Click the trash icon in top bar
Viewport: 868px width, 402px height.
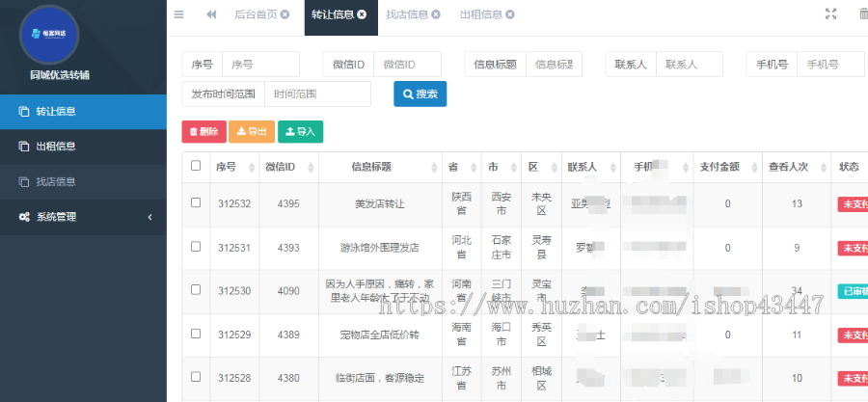[x=863, y=14]
